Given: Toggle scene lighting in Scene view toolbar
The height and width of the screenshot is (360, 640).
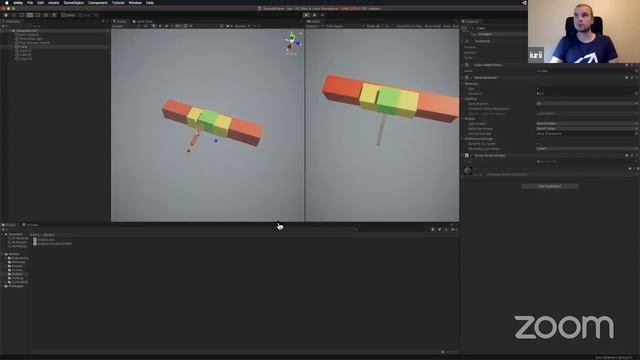Looking at the screenshot, I should [x=154, y=26].
